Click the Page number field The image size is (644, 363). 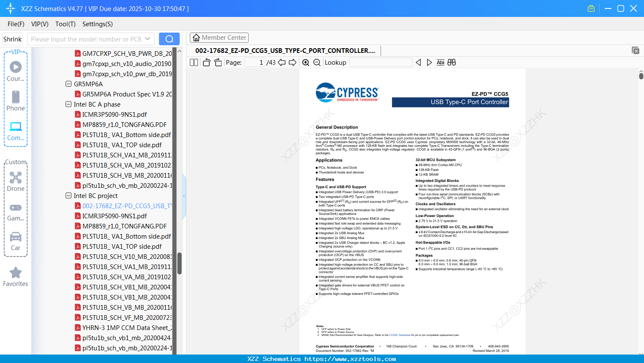coord(255,63)
